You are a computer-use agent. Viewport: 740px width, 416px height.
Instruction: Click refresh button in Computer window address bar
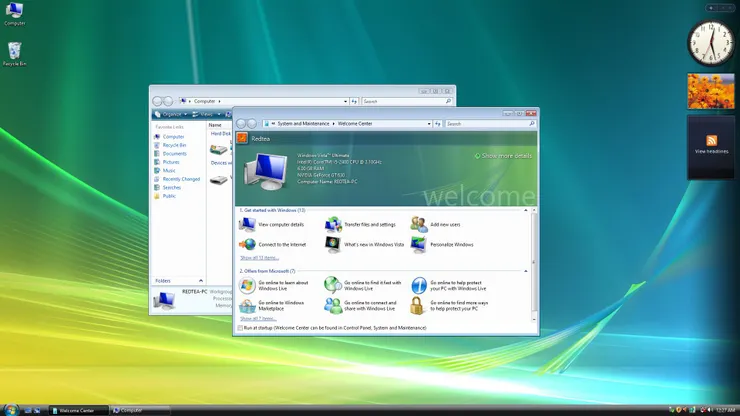point(354,101)
